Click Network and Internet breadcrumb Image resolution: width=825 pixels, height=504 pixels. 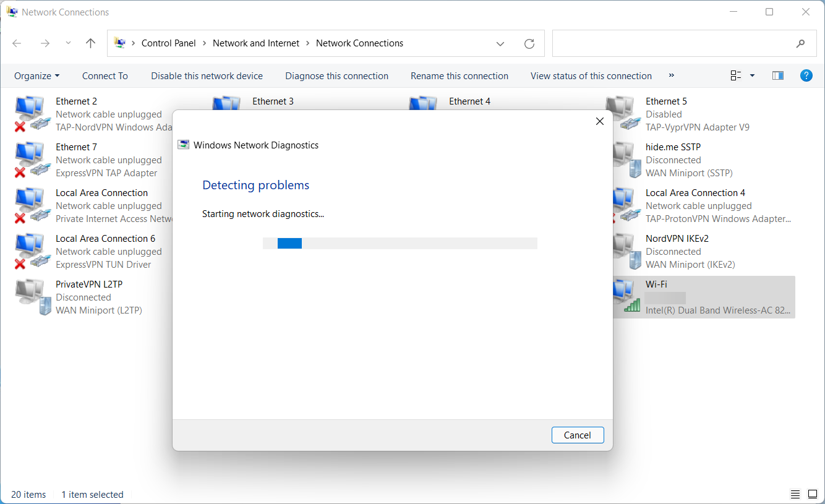tap(255, 43)
